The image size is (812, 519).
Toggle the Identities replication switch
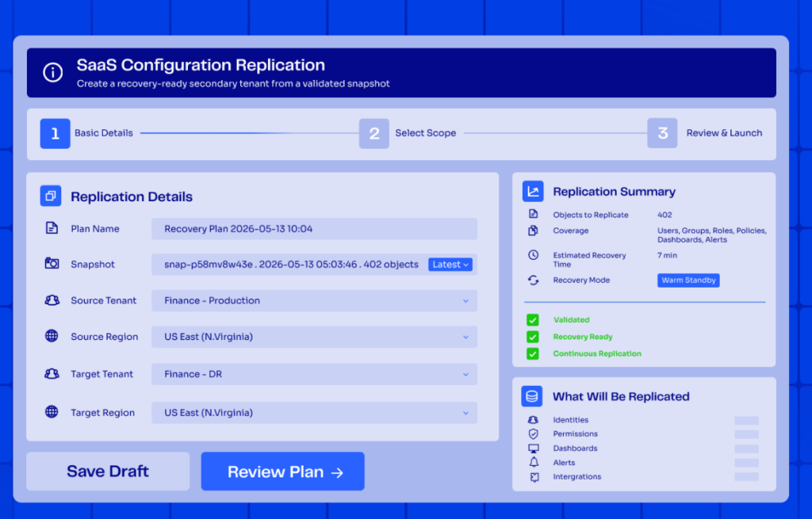[x=747, y=420]
